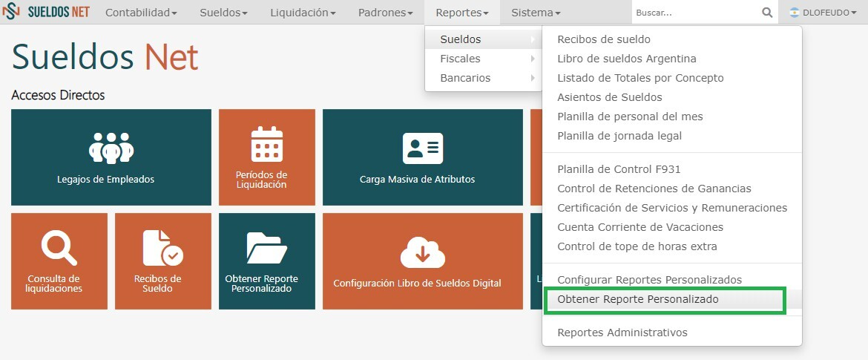
Task: Open the Consulta de liquidaciones magnifier tile
Action: (59, 261)
